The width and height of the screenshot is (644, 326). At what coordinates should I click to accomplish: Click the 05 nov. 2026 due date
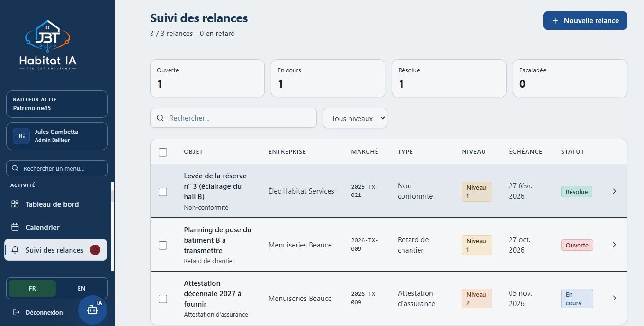(x=520, y=299)
